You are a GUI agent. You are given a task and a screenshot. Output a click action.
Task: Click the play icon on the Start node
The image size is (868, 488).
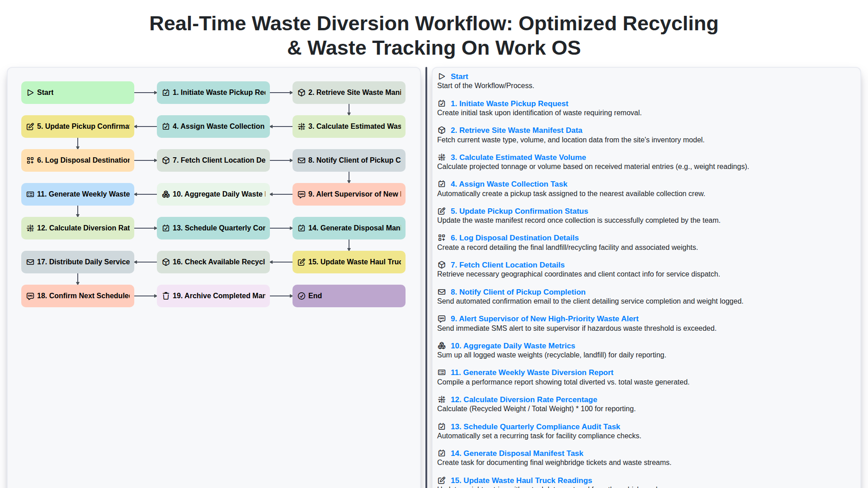point(31,92)
